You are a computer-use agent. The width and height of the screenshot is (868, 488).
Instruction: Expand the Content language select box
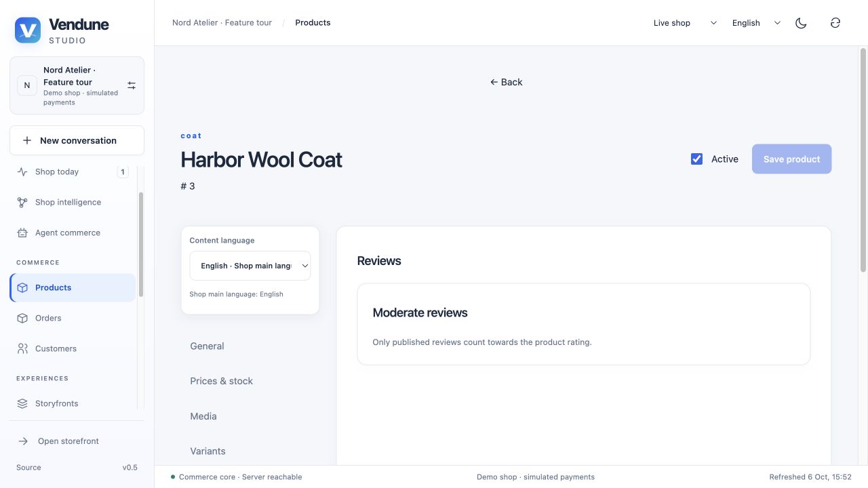(250, 266)
